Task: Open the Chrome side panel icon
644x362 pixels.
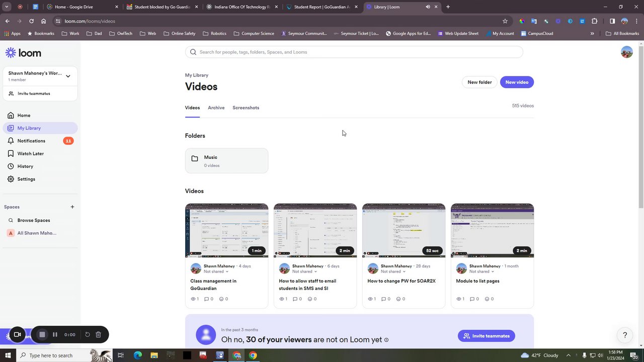Action: pyautogui.click(x=612, y=21)
